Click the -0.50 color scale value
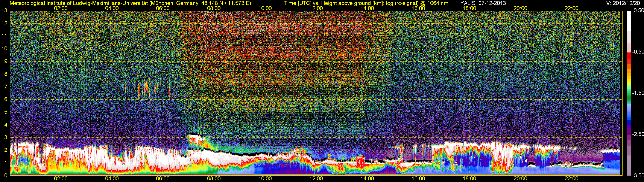The height and width of the screenshot is (182, 644). pyautogui.click(x=638, y=52)
